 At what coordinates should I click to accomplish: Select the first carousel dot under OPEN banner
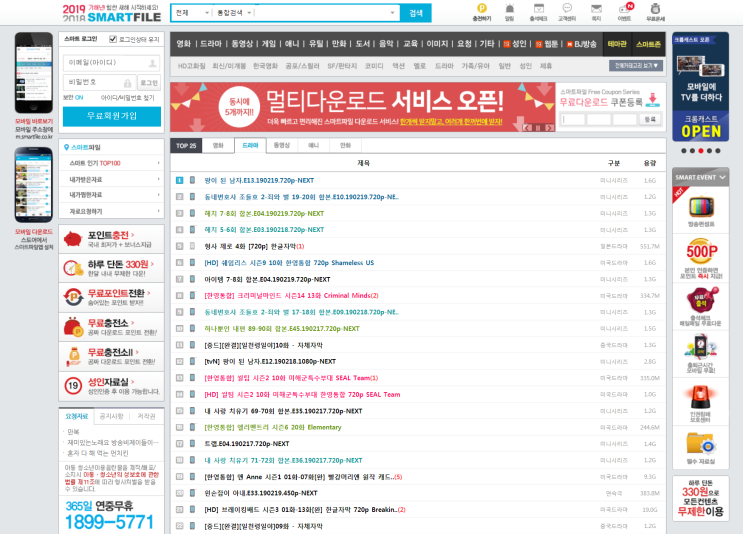[683, 151]
